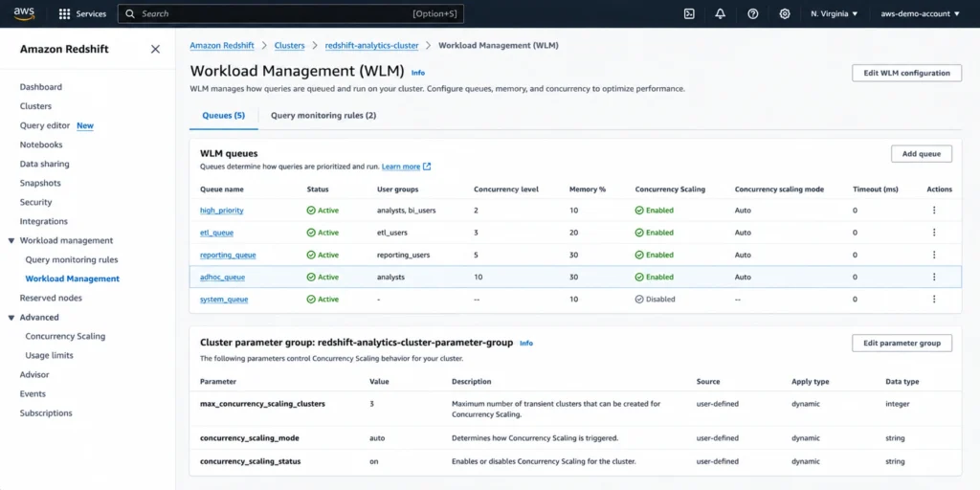Screen dimensions: 980x490
Task: Open Events in the sidebar
Action: pos(33,393)
